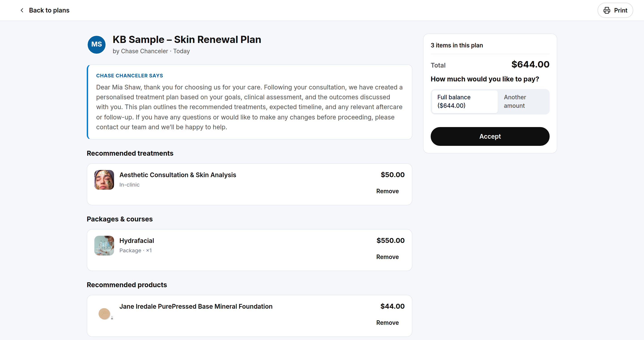Click the $44.00 price
The image size is (644, 340).
(392, 306)
